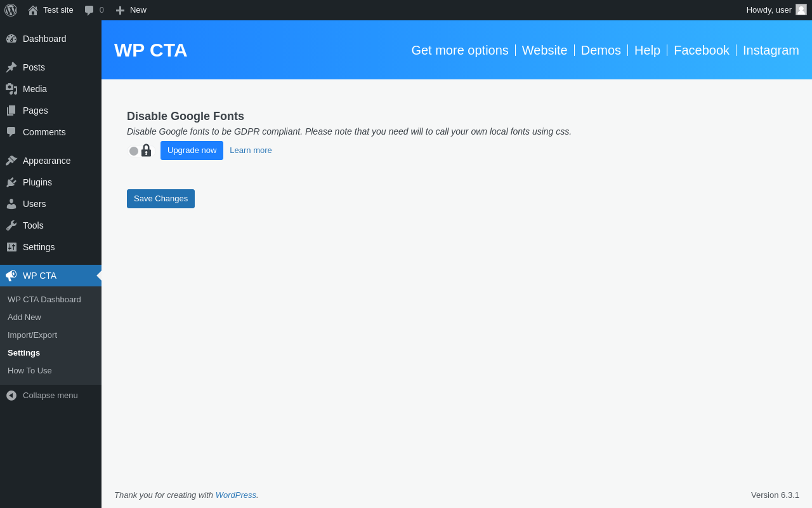Open the Howdy, user account menu
812x508 pixels.
(776, 10)
